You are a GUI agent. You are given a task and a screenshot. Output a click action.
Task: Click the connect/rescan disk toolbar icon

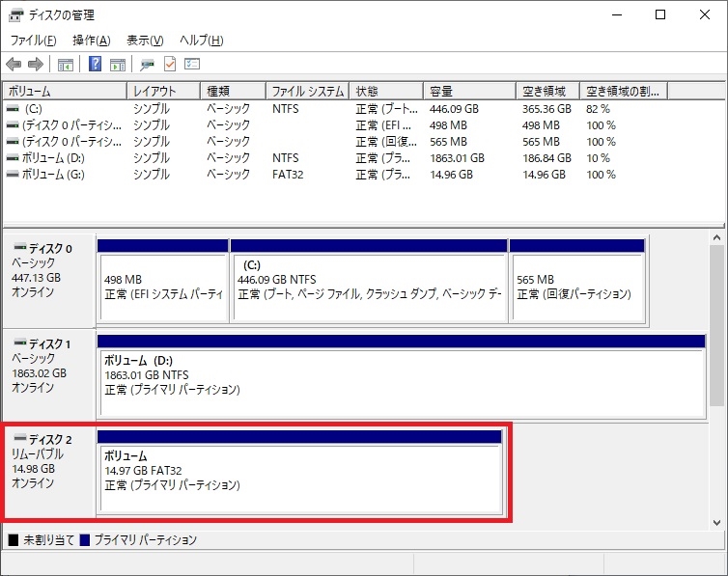[x=147, y=64]
